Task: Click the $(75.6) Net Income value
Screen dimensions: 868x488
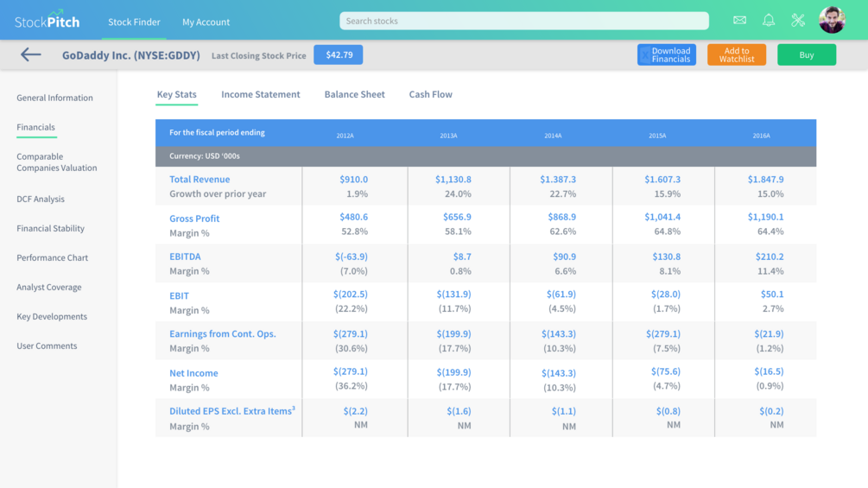Action: tap(666, 371)
